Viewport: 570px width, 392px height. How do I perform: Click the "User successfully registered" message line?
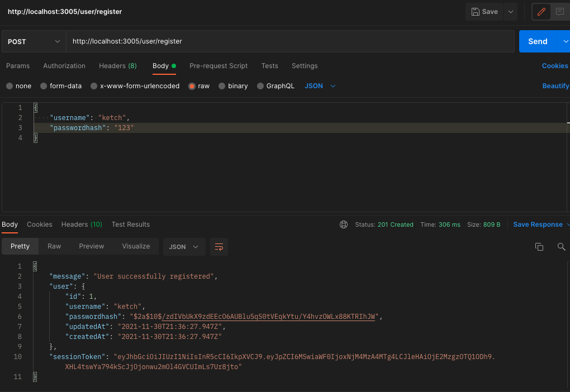point(133,276)
